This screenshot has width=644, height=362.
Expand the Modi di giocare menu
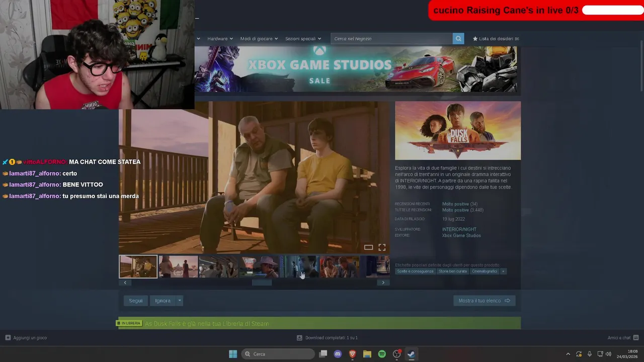(x=259, y=39)
